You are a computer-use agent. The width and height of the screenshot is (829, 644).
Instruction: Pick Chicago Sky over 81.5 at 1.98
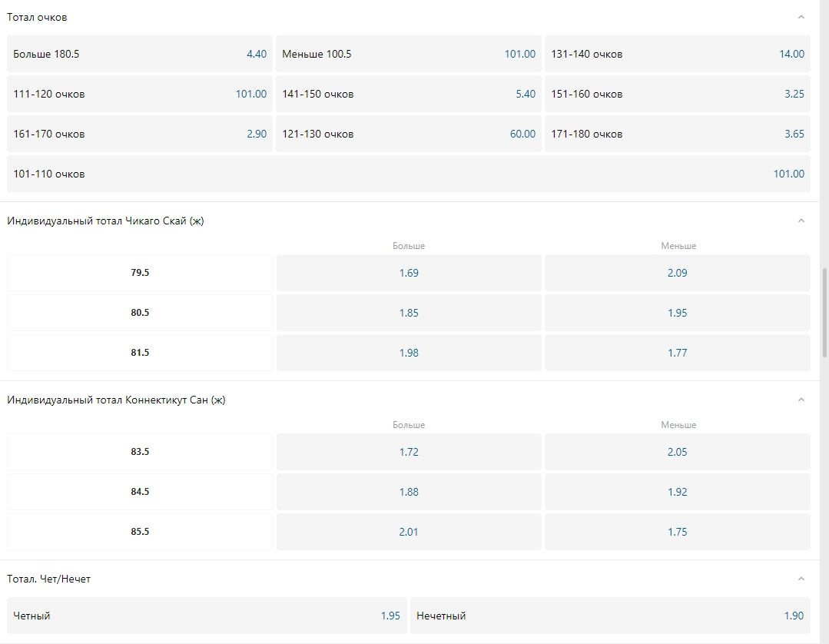click(409, 353)
